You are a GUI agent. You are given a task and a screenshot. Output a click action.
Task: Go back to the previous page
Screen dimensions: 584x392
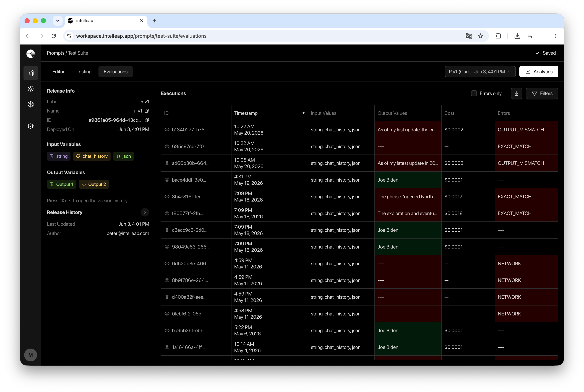28,36
